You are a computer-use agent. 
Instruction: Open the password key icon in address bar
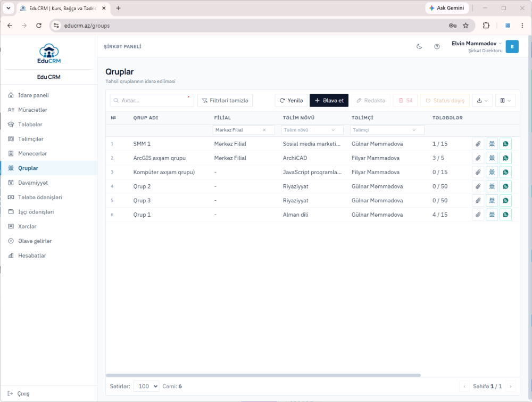coord(453,26)
